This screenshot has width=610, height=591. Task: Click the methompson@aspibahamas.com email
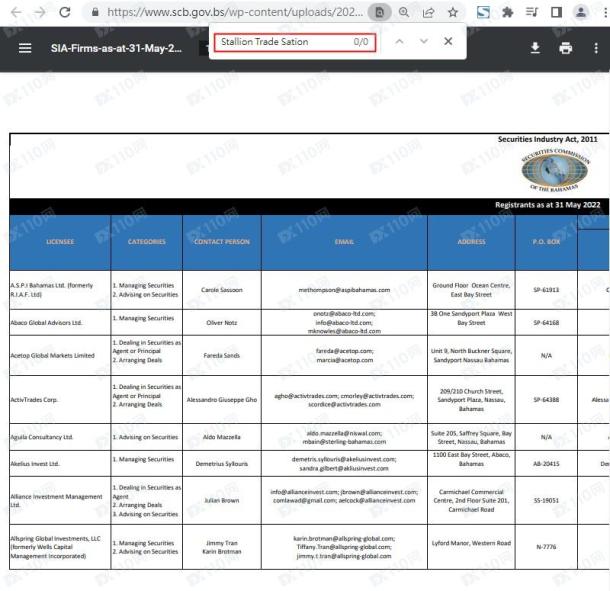click(x=344, y=290)
